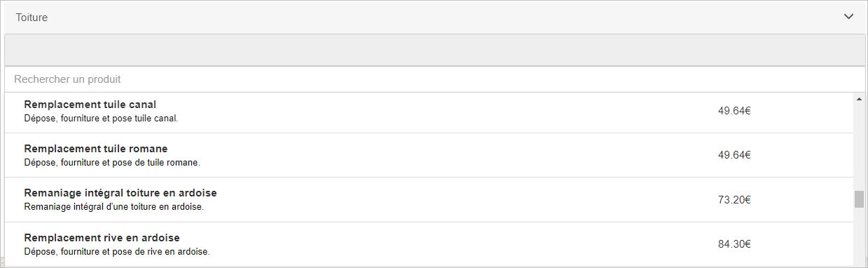The image size is (868, 268).
Task: Click description 'Dépose, fourniture et pose de tuile romane.'
Action: (112, 162)
